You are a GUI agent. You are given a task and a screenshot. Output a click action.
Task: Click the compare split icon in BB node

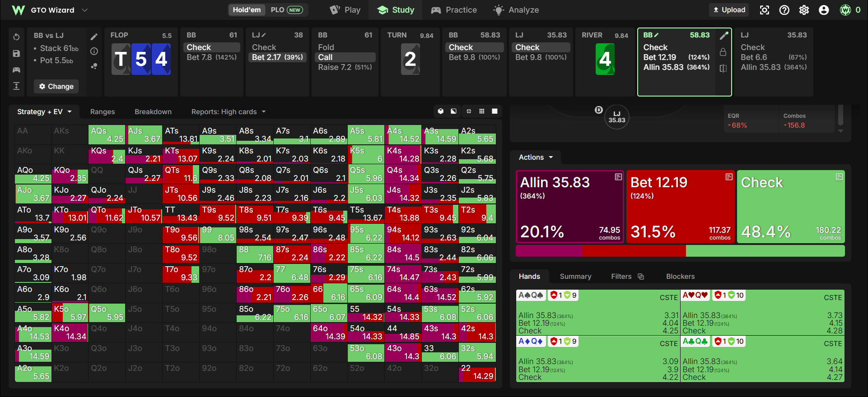point(723,68)
